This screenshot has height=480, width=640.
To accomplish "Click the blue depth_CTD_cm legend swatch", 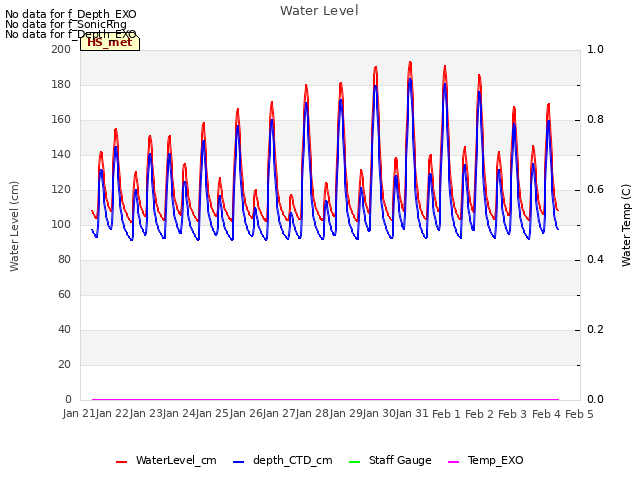I will (x=238, y=462).
